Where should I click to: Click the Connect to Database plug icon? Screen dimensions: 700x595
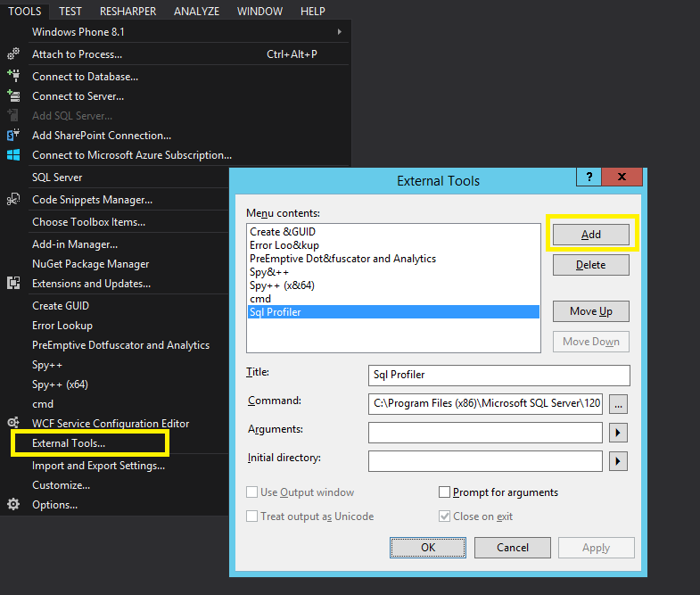pyautogui.click(x=13, y=76)
